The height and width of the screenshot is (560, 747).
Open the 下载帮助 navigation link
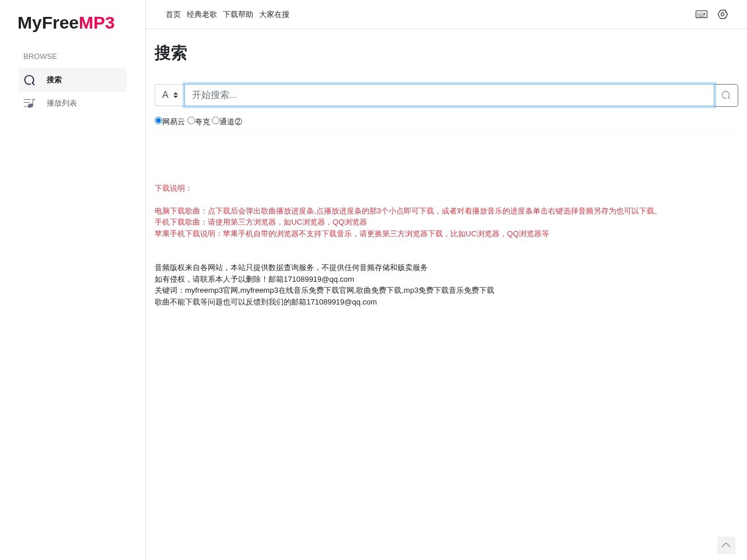coord(238,15)
